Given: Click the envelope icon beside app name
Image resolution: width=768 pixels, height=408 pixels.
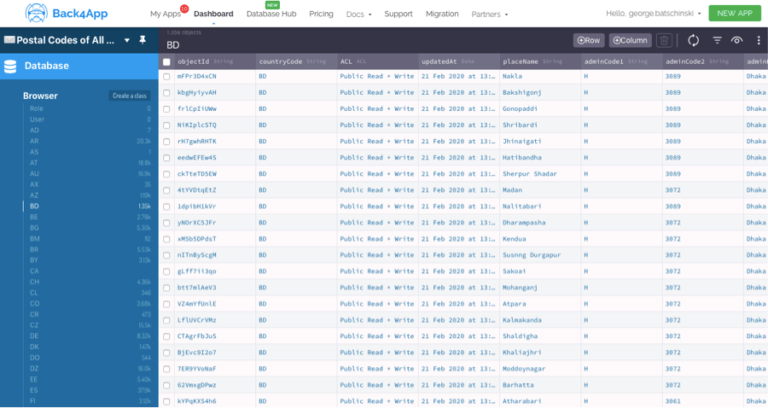Looking at the screenshot, I should (9, 40).
